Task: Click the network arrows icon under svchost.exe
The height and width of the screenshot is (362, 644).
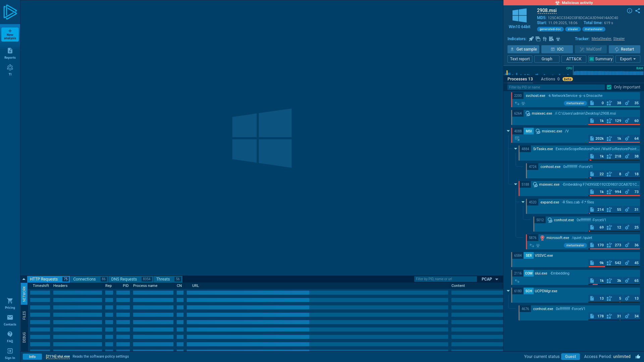Action: point(517,103)
